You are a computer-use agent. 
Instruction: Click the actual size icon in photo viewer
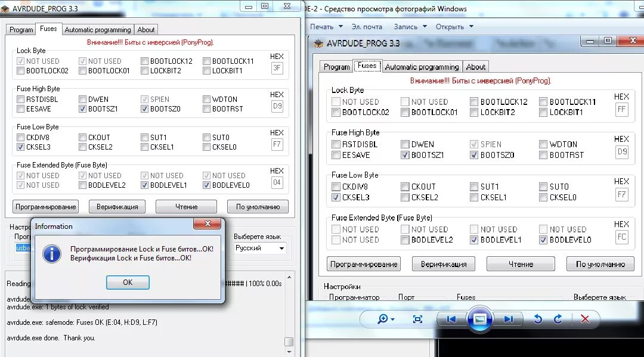point(417,319)
